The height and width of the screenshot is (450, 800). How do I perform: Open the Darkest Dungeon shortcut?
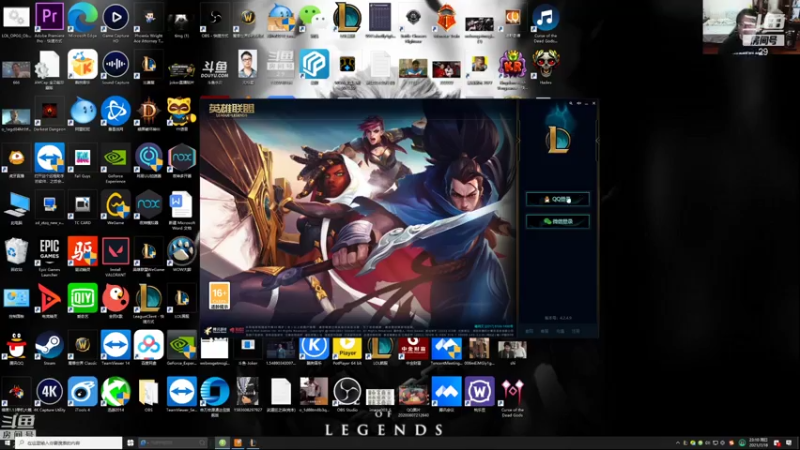[49, 111]
